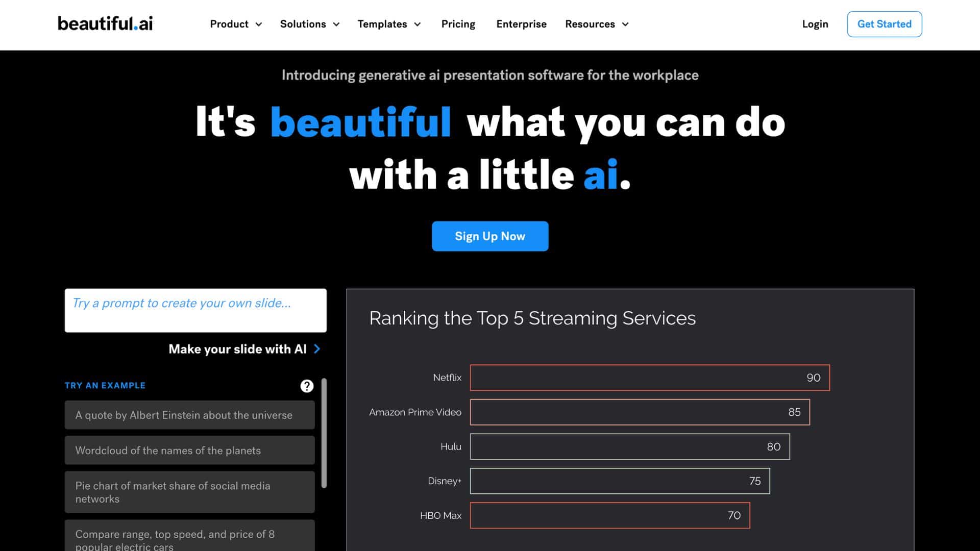Expand the Resources dropdown menu
The width and height of the screenshot is (980, 551).
597,24
